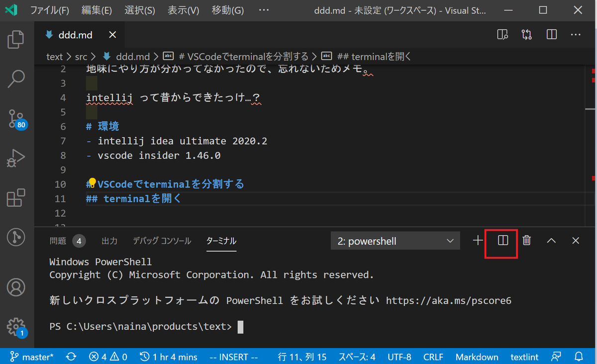Click breadcrumb '## terminalを開く'
The width and height of the screenshot is (597, 364).
click(366, 57)
